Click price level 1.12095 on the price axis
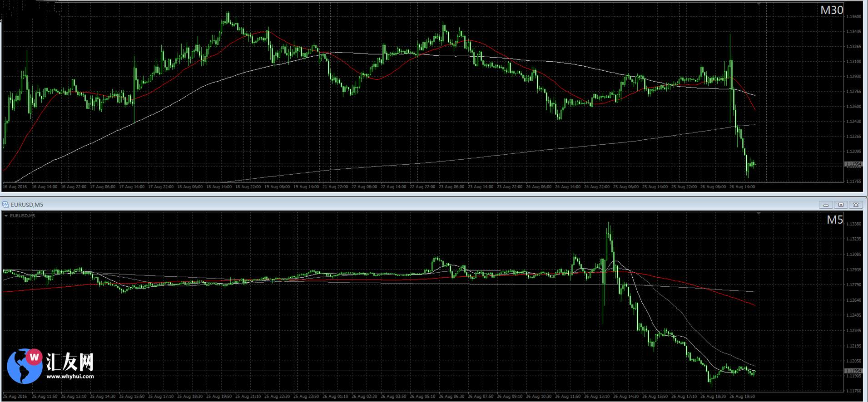Screen dimensions: 868x402 click(x=854, y=152)
